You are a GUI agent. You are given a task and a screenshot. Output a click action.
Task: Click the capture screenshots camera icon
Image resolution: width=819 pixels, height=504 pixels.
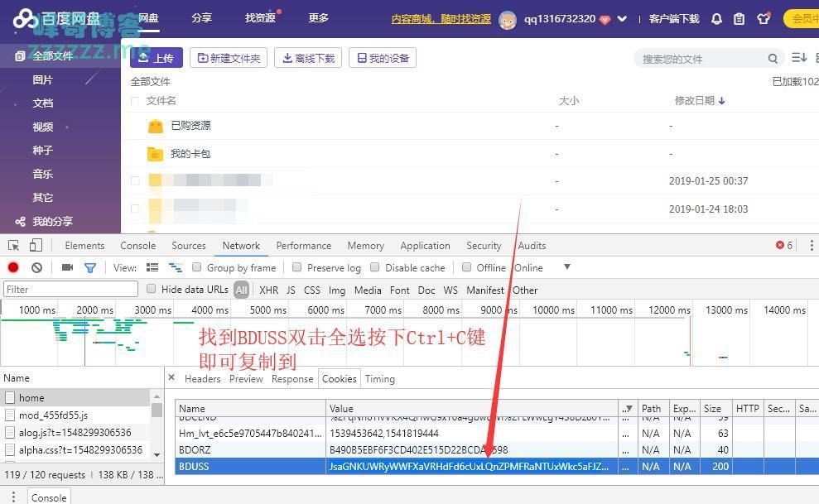67,267
